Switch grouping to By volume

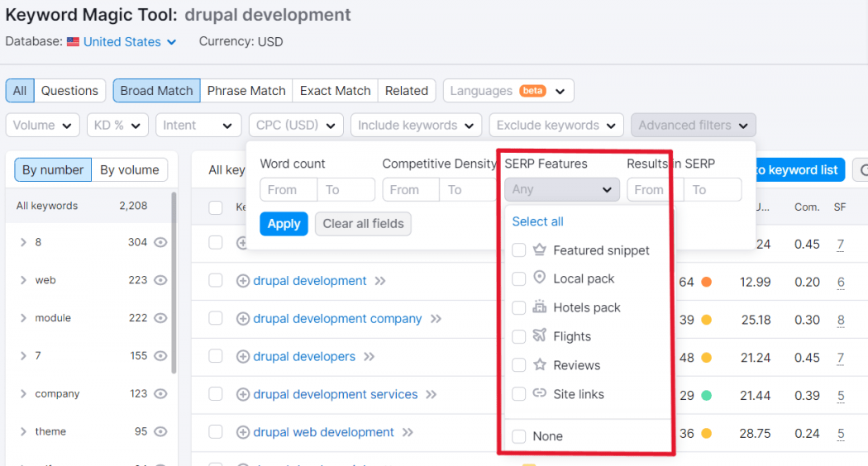(130, 170)
